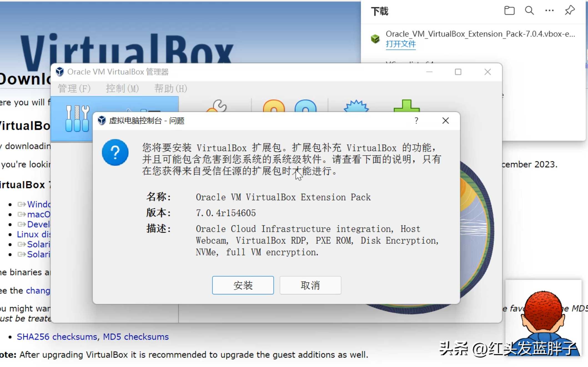Image resolution: width=588 pixels, height=367 pixels.
Task: Open the SHA256 checksums link
Action: (57, 337)
